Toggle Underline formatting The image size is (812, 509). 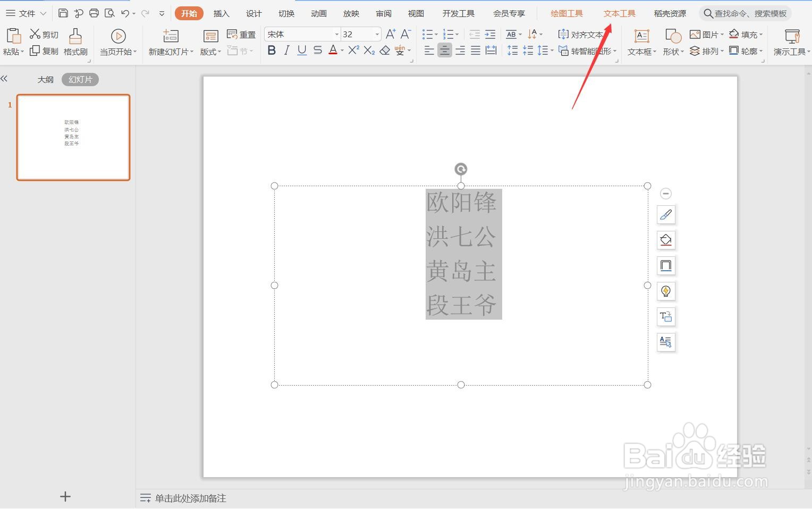pos(302,51)
